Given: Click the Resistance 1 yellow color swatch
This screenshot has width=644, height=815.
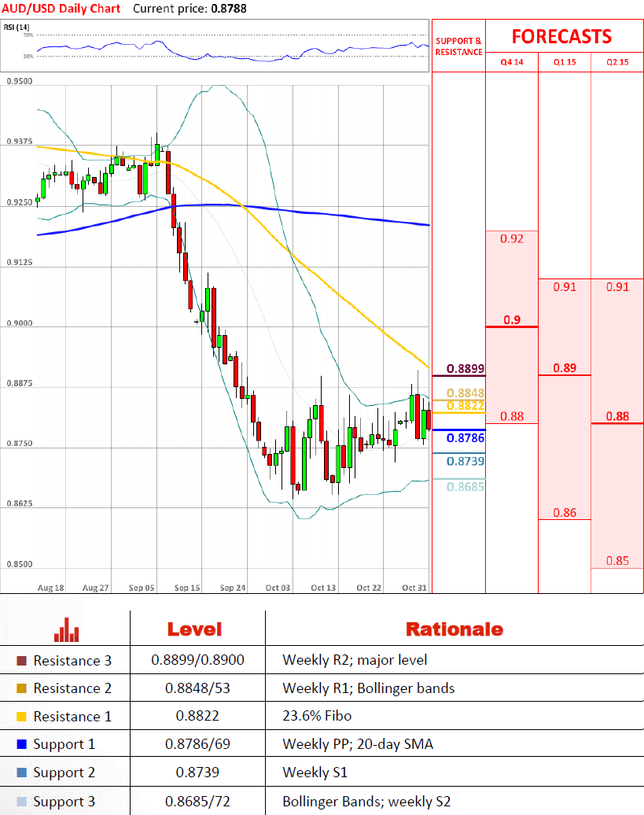Looking at the screenshot, I should 21,716.
